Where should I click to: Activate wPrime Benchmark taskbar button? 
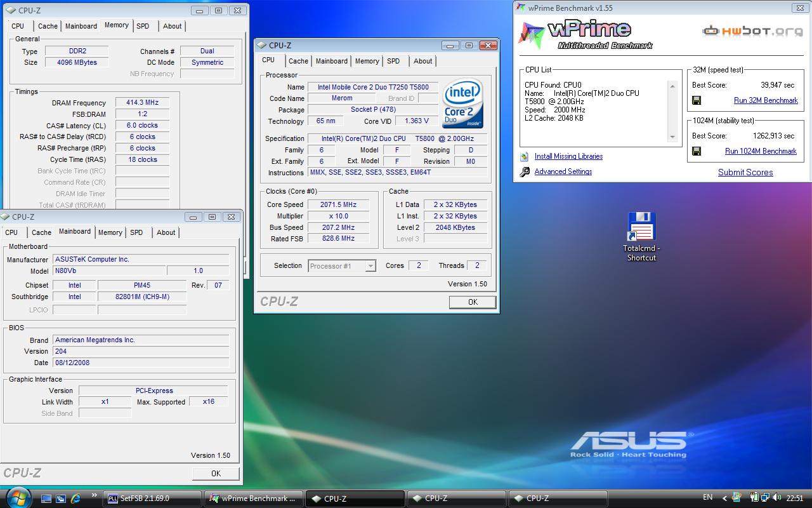click(254, 498)
